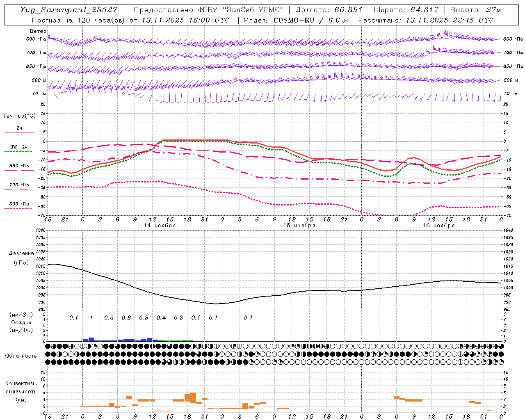Click the (гПа) unit under Давление
This screenshot has height=420, width=525.
21,262
